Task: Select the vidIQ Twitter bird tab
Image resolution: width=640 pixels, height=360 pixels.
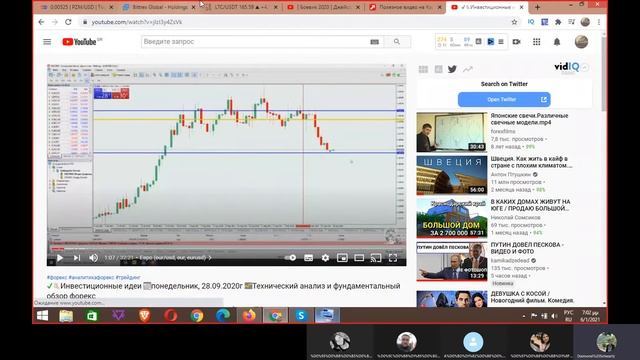Action: [x=452, y=69]
